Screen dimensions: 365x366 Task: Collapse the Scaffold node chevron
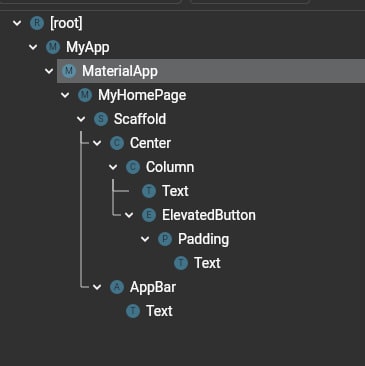[81, 119]
